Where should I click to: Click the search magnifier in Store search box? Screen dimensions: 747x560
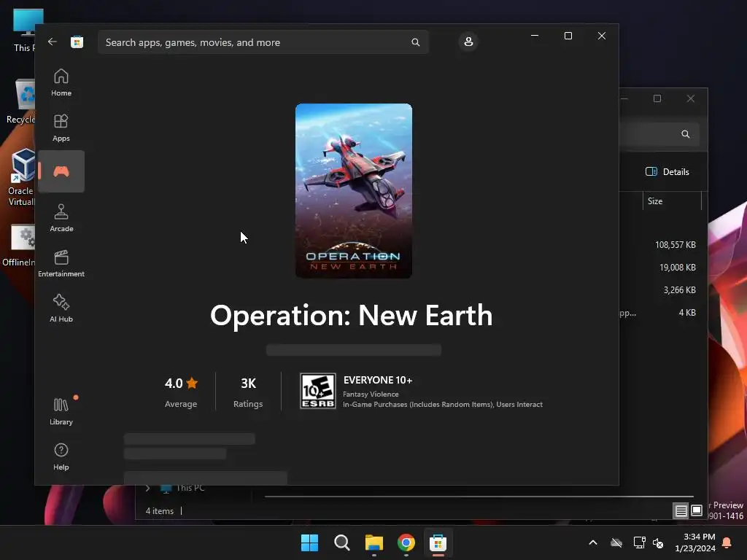pos(415,42)
